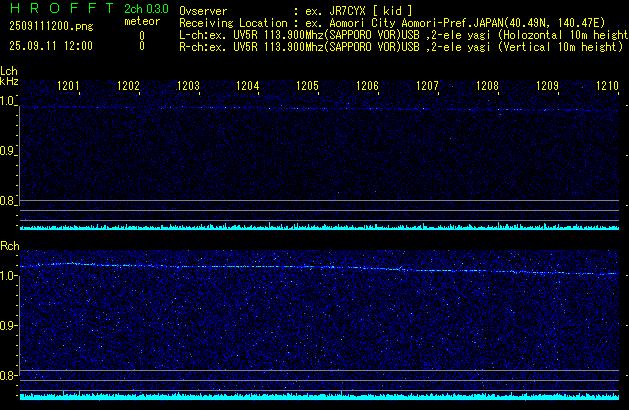Click the 1206 time marker
This screenshot has width=629, height=410.
367,86
